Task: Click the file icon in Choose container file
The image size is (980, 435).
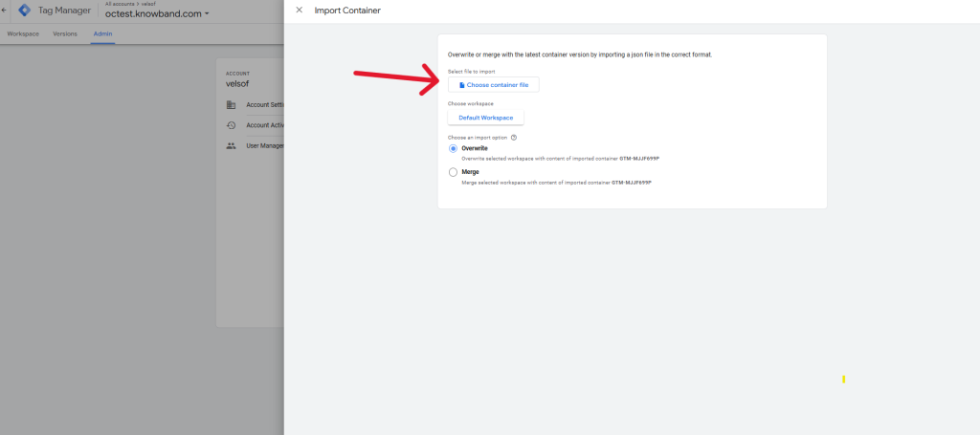Action: (x=462, y=85)
